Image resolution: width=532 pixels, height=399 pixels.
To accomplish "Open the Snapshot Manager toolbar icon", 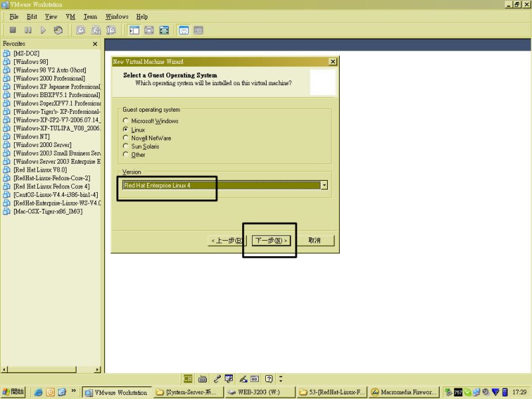I will (111, 30).
